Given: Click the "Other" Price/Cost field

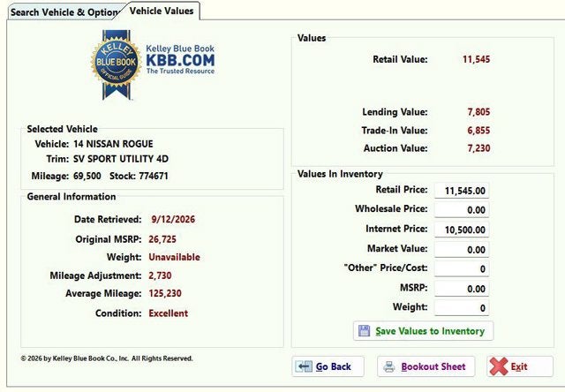Looking at the screenshot, I should [x=462, y=268].
